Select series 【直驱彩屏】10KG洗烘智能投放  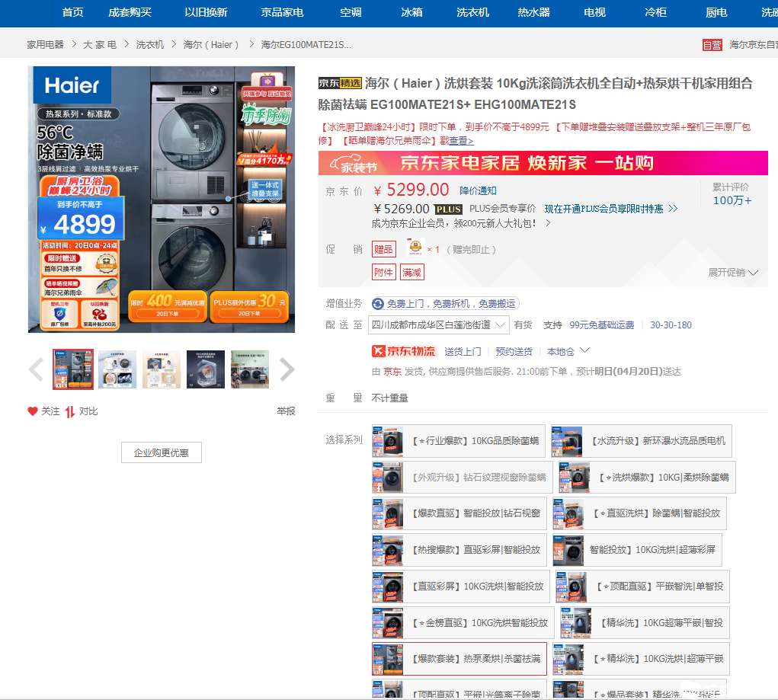click(461, 587)
